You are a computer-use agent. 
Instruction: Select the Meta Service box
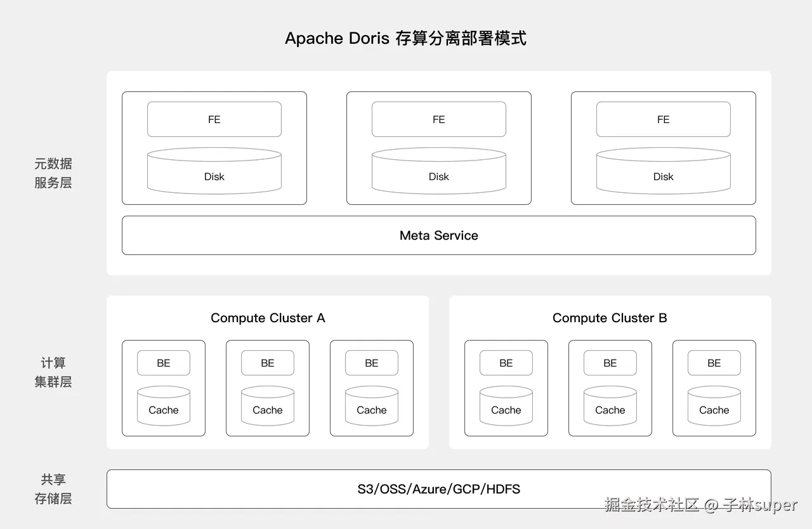438,235
